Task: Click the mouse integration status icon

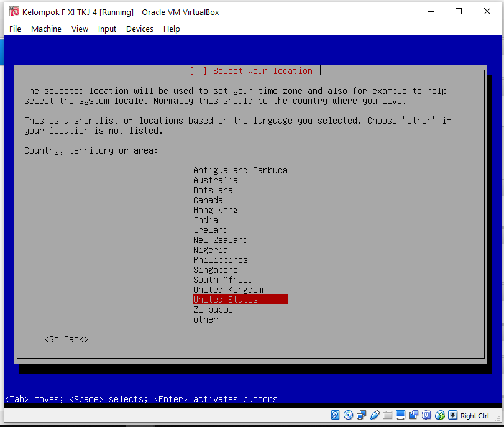Action: (440, 415)
